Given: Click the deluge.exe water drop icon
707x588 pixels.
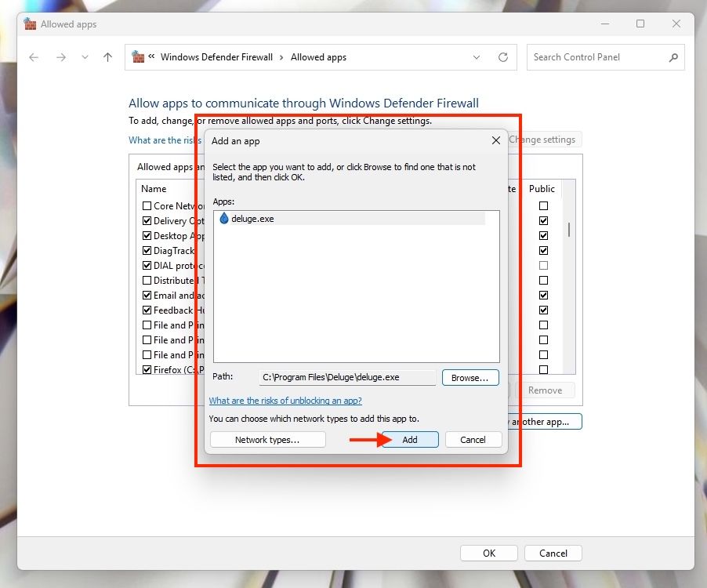Looking at the screenshot, I should tap(223, 219).
